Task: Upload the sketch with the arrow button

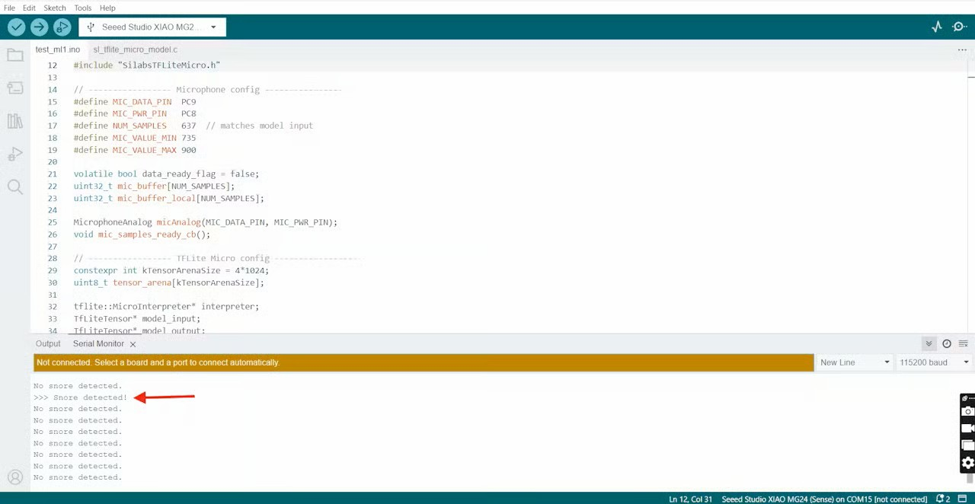Action: click(39, 27)
